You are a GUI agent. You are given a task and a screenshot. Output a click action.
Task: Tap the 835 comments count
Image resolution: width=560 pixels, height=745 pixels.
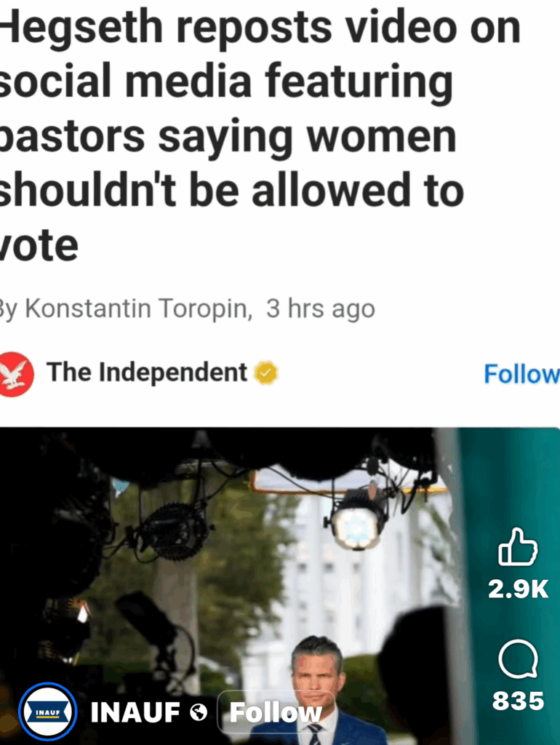tap(519, 701)
